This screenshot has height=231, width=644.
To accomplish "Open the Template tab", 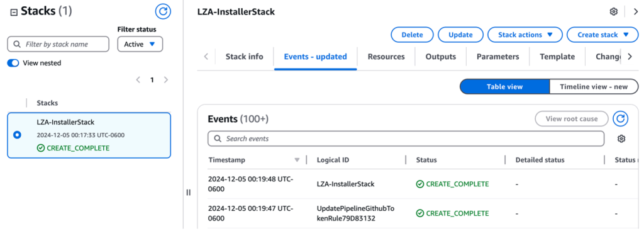I will click(x=557, y=57).
